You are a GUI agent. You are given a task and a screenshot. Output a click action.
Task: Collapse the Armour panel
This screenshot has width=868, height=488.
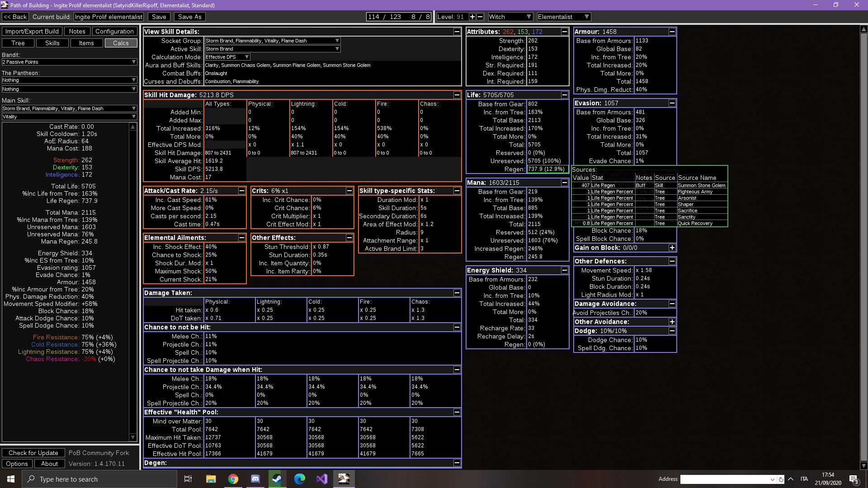click(x=672, y=32)
